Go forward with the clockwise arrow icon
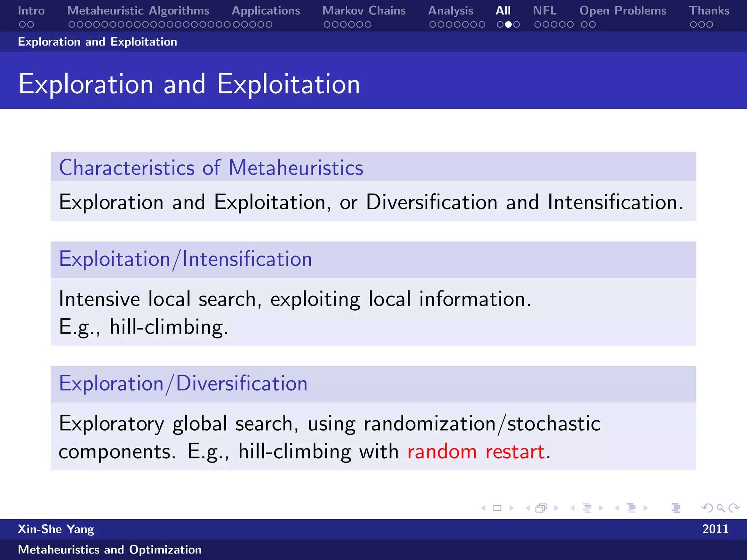 point(734,508)
